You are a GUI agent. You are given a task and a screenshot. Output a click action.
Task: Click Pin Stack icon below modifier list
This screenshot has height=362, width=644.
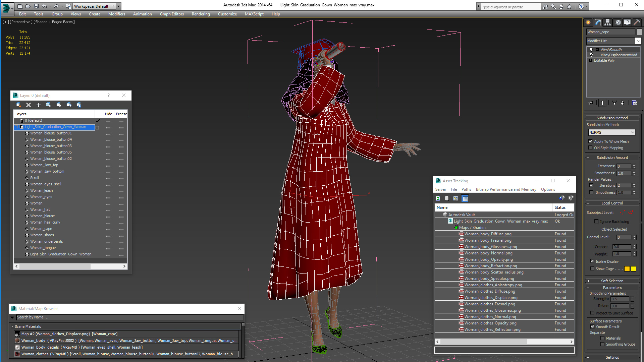(591, 103)
